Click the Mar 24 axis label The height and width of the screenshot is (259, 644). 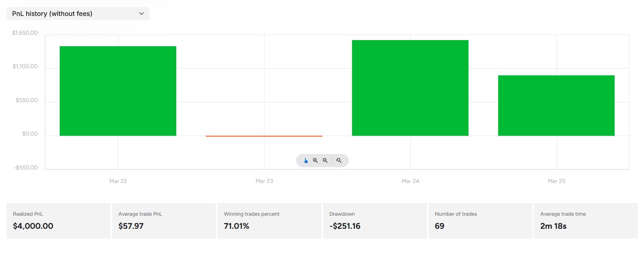tap(410, 181)
